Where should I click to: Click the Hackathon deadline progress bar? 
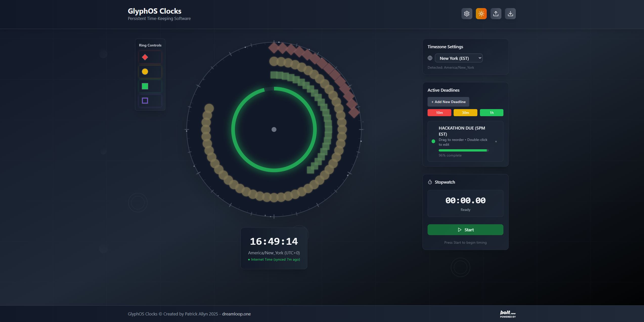[x=463, y=151]
